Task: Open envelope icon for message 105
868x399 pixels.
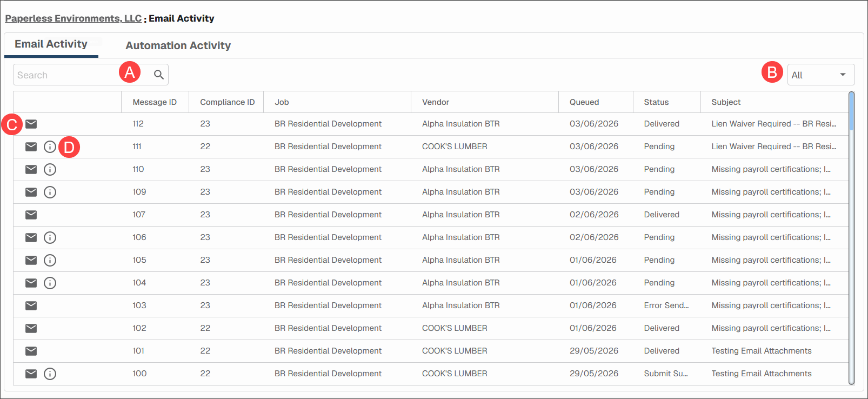Action: (x=31, y=260)
